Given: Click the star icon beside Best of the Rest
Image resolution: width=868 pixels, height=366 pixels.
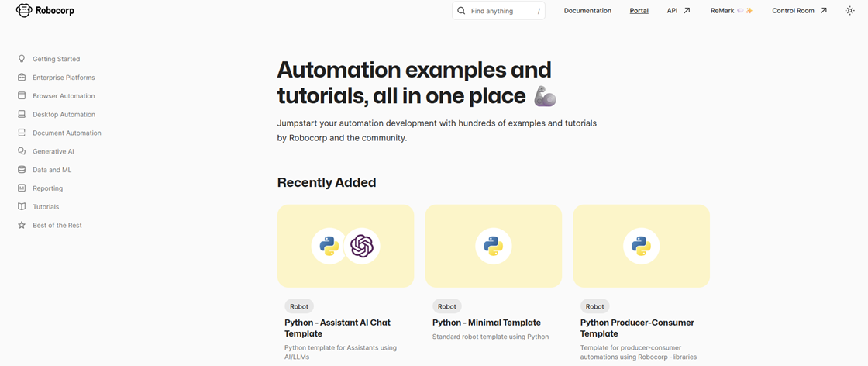Looking at the screenshot, I should pos(22,226).
